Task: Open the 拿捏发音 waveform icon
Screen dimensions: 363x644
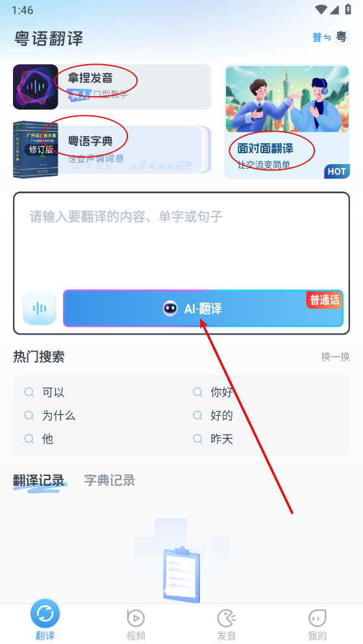Action: 35,87
